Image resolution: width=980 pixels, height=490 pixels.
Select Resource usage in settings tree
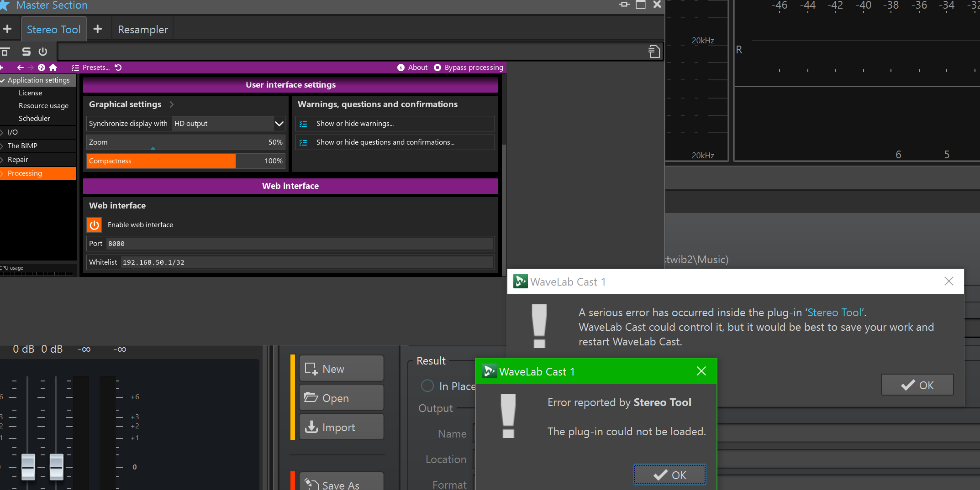43,106
